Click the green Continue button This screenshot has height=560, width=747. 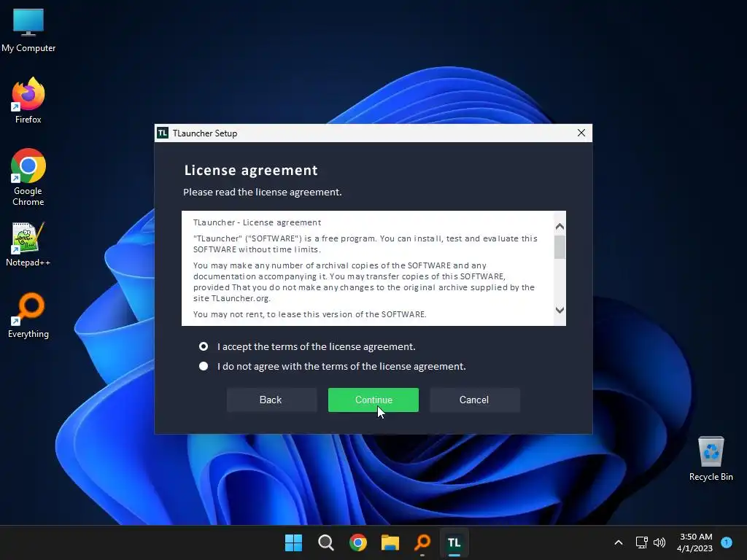(373, 400)
